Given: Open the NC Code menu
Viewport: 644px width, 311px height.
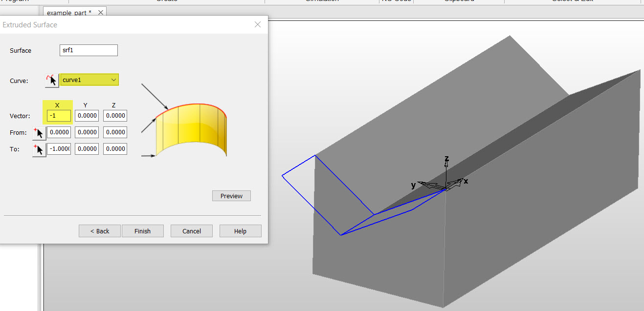Looking at the screenshot, I should (x=396, y=1).
